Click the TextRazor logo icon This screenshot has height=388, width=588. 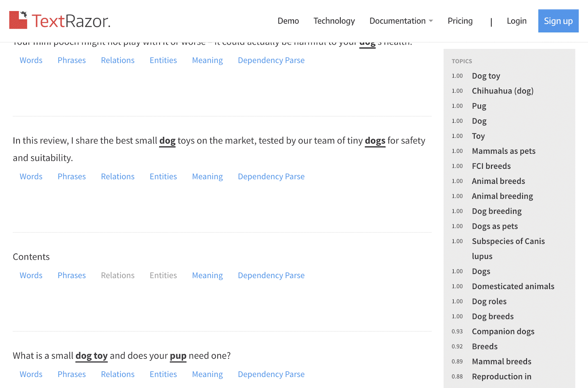(x=18, y=20)
